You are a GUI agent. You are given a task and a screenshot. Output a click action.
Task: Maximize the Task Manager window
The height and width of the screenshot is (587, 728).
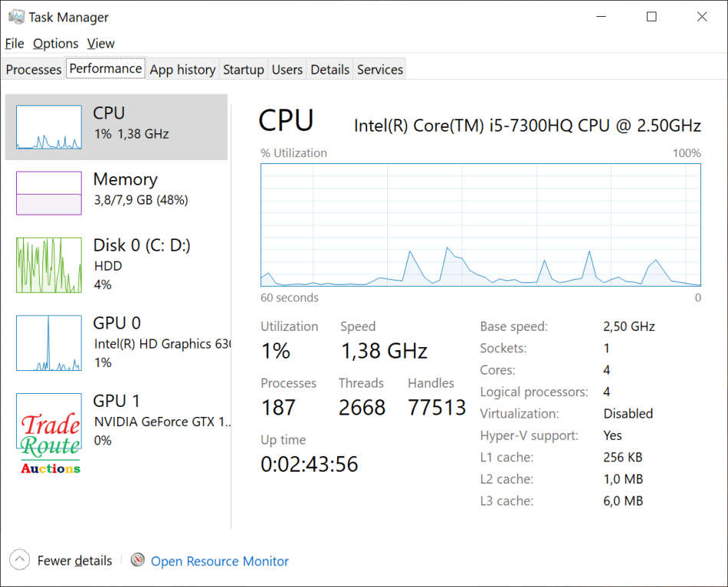click(651, 17)
